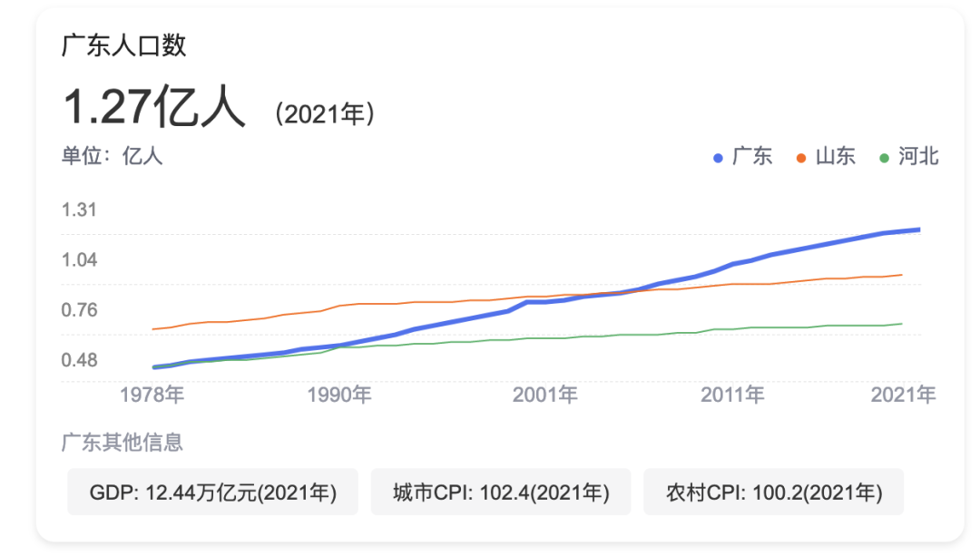Viewport: 980px width, 556px height.
Task: Open the 农村CPI 100.2 info chip
Action: tap(773, 493)
